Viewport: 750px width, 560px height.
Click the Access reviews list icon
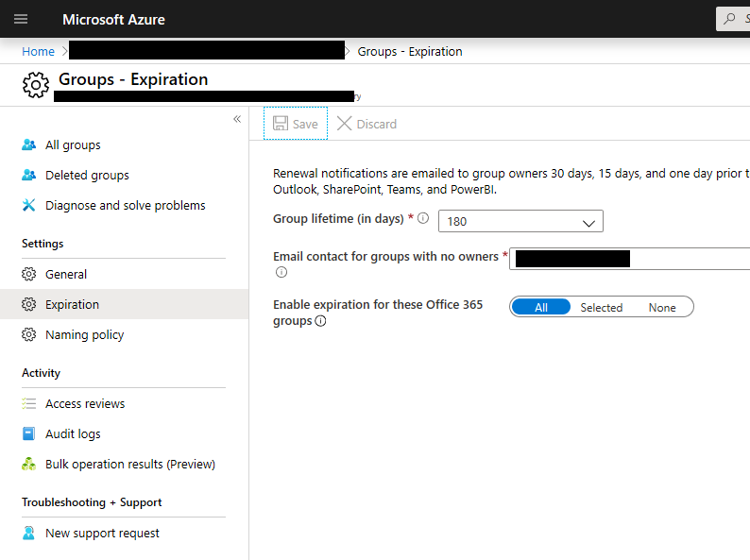[x=29, y=404]
